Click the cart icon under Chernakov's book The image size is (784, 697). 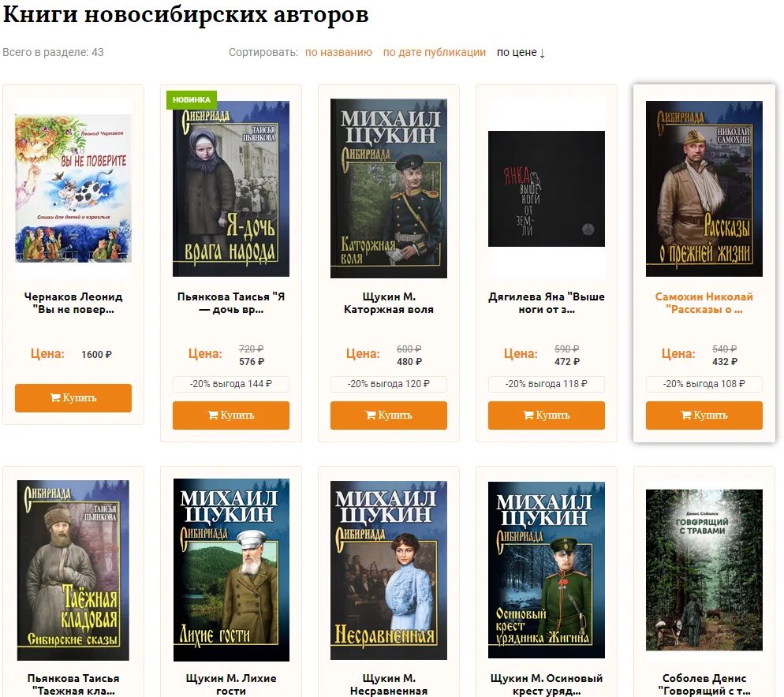[x=55, y=398]
